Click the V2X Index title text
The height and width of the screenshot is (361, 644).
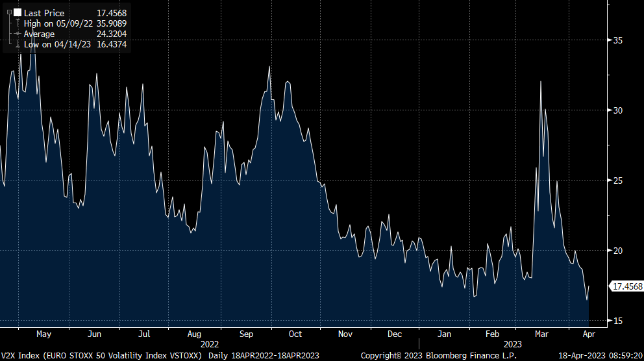pyautogui.click(x=102, y=355)
